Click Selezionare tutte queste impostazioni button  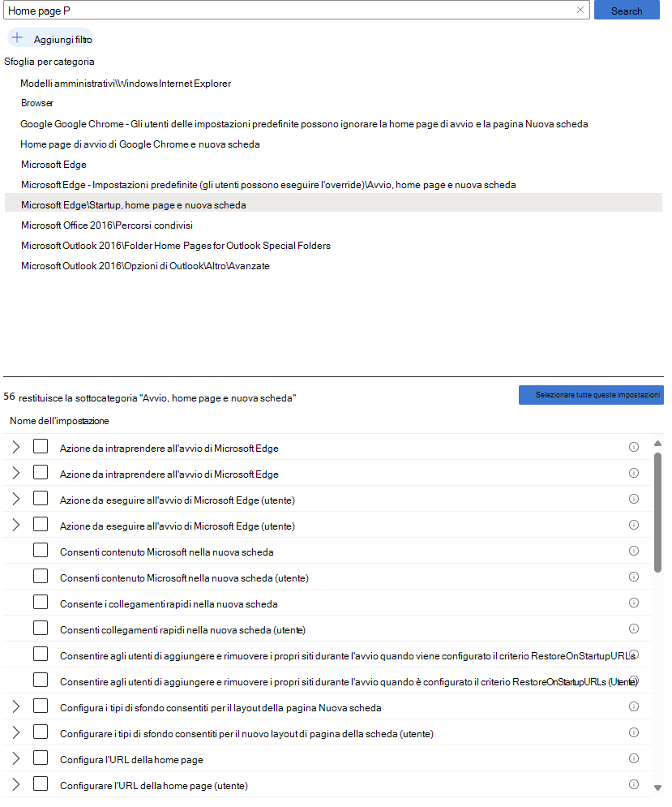591,395
